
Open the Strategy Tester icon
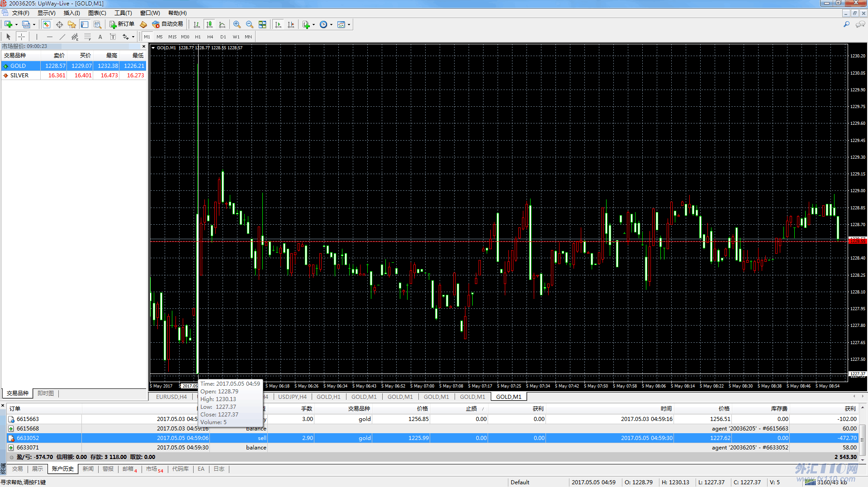(97, 24)
